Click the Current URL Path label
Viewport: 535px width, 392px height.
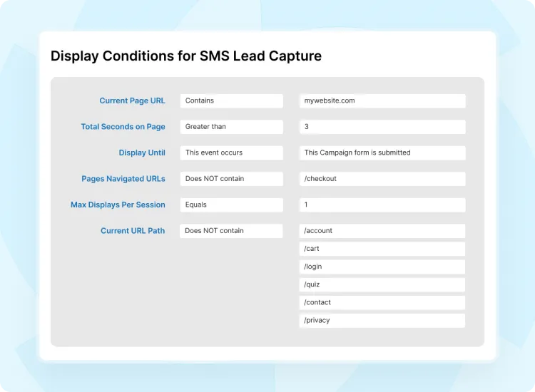point(133,231)
